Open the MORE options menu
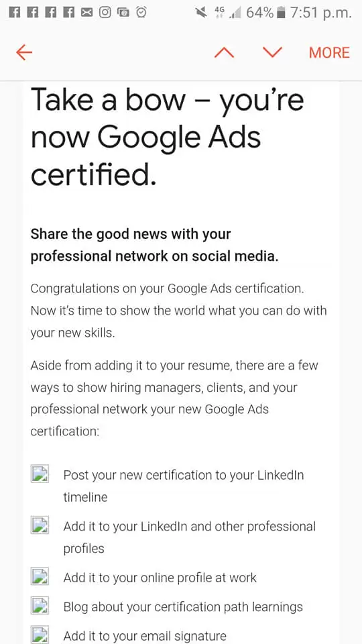Viewport: 362px width, 644px height. coord(329,52)
